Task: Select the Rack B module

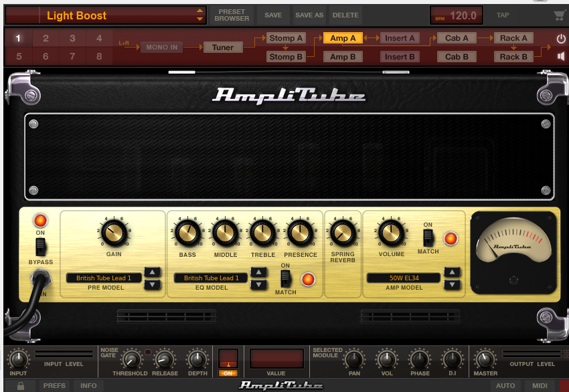Action: 513,57
